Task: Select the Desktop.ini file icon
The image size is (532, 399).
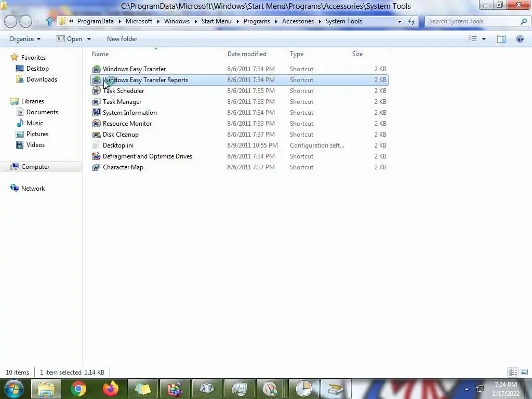Action: pos(96,145)
